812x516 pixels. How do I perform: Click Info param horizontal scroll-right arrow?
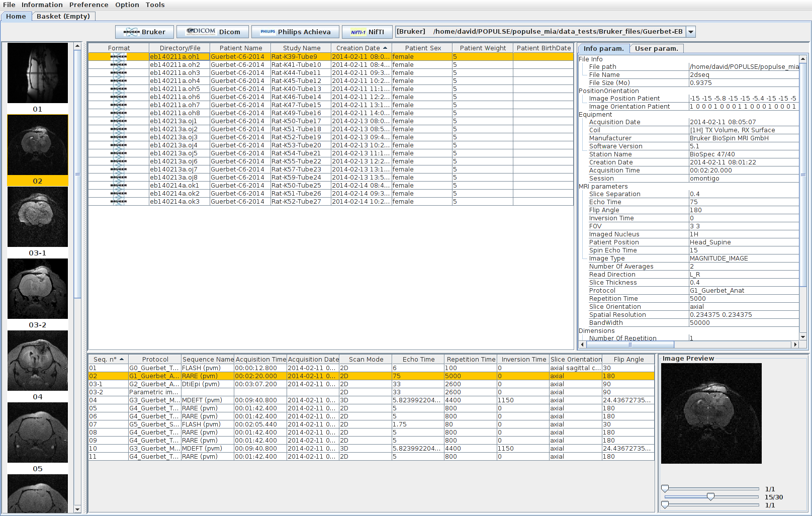[795, 345]
